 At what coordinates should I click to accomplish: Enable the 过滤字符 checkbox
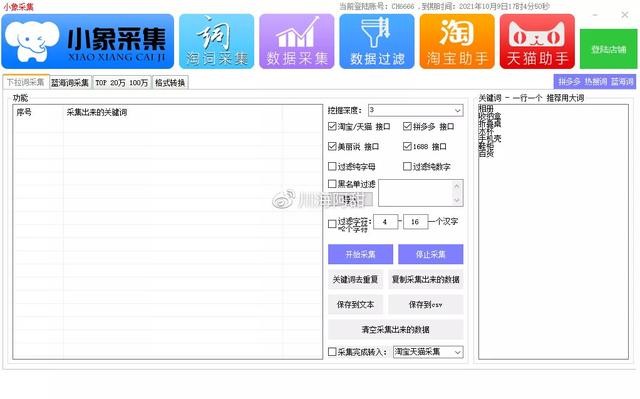pos(332,224)
